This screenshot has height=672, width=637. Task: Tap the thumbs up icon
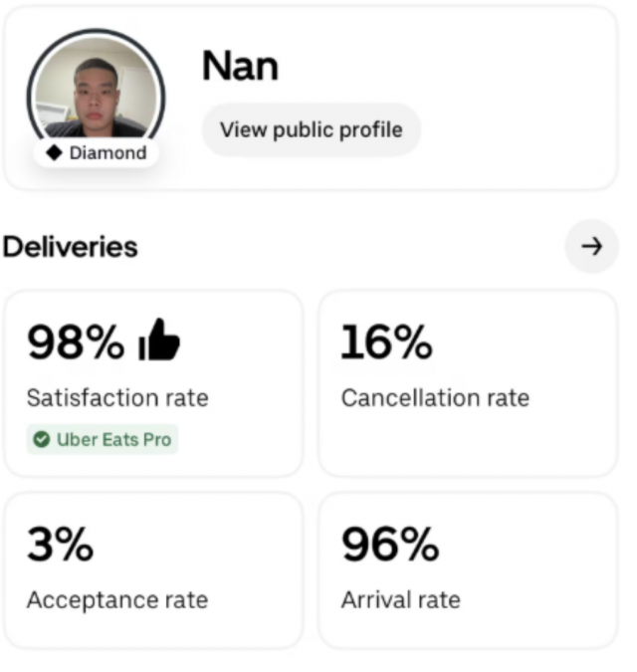[x=159, y=341]
